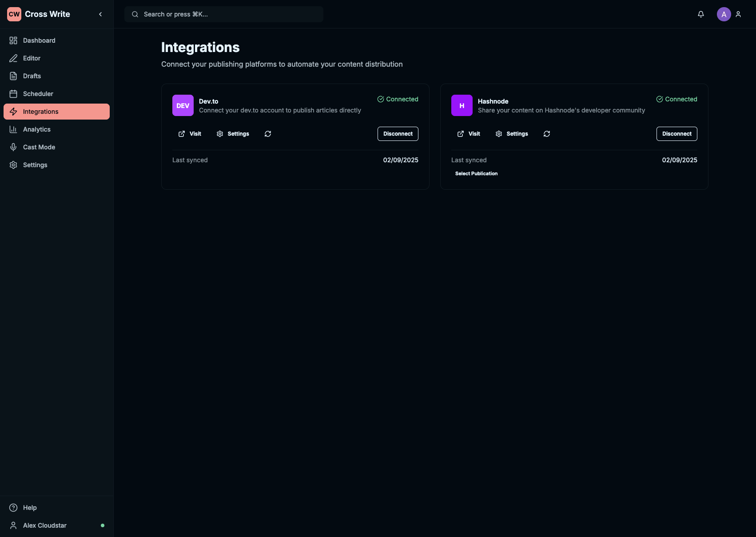Focus the search input field

coord(224,14)
